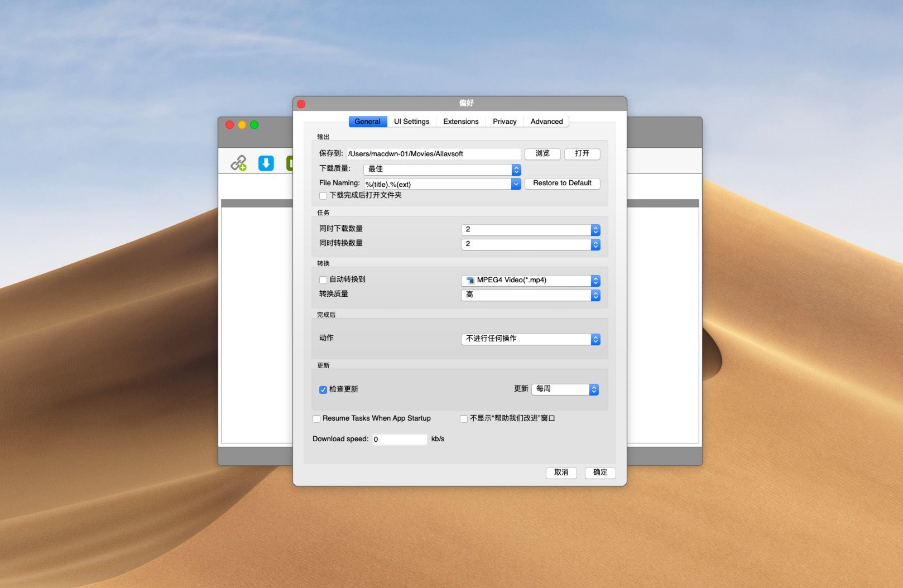The image size is (903, 588).
Task: Check the 不显示"帮助我们改进"窗口 option
Action: coord(464,418)
